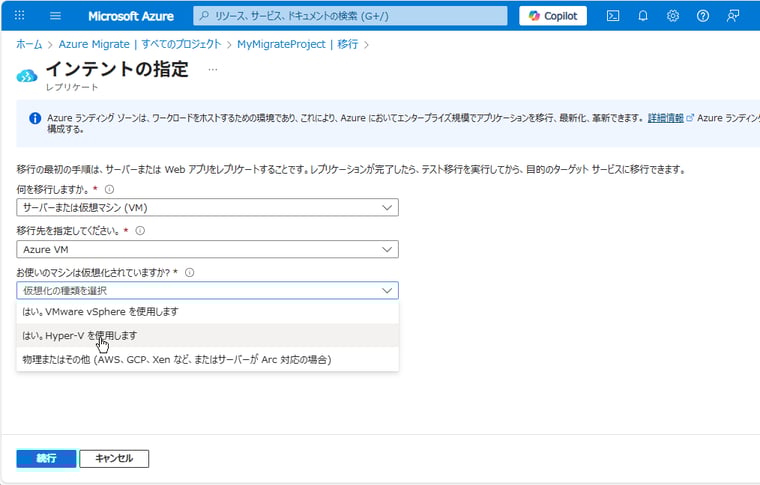The image size is (760, 485).
Task: Open Azure Migrate | すべてのプロジェクト breadcrumb
Action: 140,44
